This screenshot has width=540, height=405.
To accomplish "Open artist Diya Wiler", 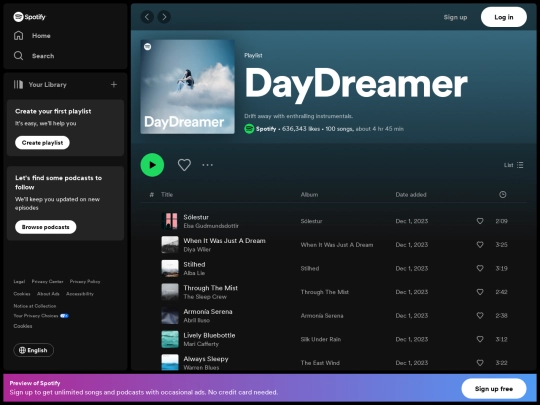I will tap(197, 250).
